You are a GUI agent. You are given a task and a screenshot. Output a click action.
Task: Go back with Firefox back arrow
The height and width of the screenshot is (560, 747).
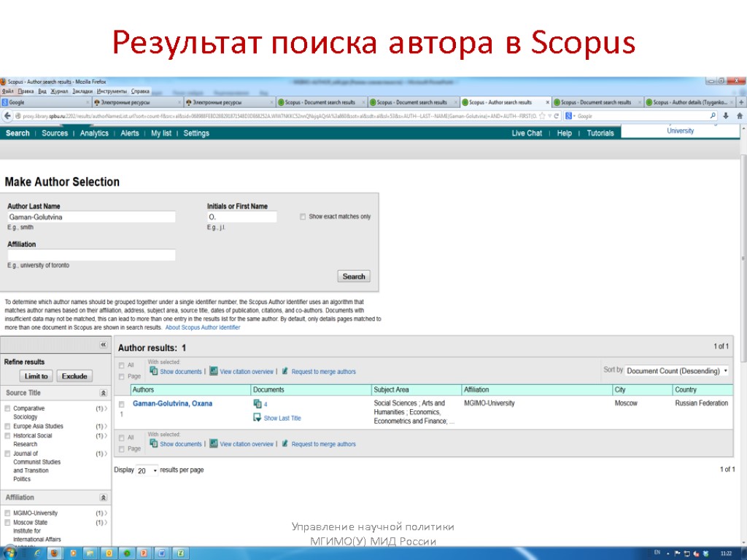coord(7,116)
